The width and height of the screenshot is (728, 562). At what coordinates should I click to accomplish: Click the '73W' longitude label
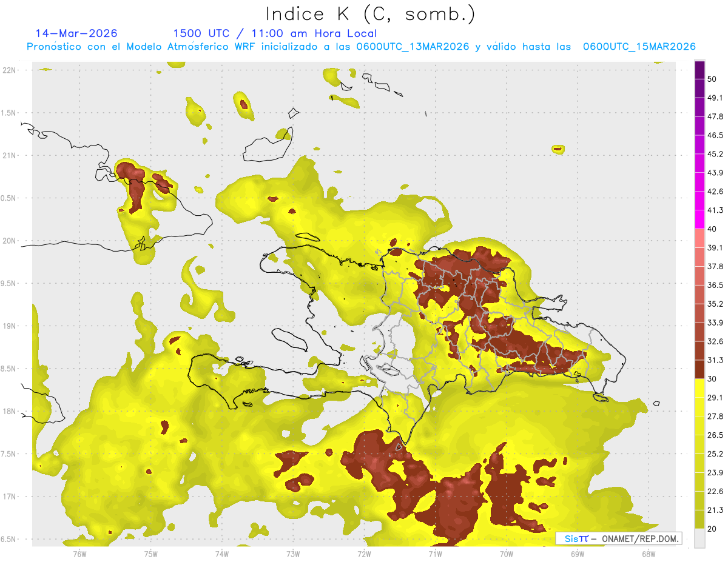point(293,554)
